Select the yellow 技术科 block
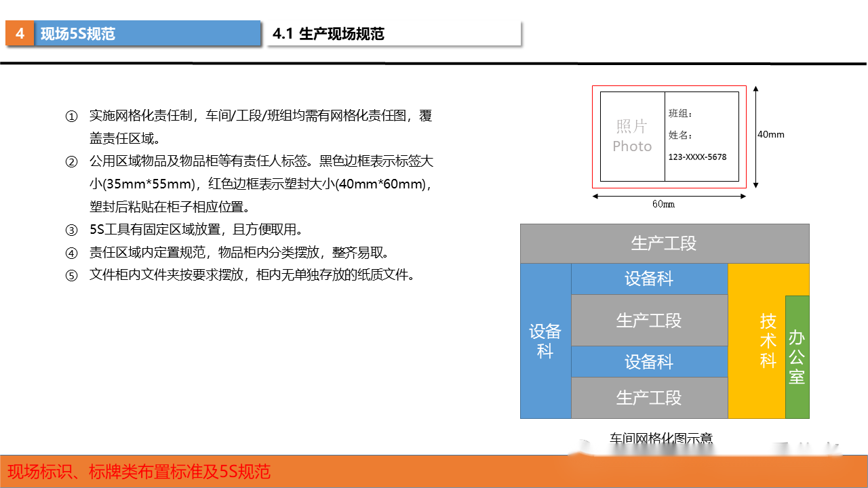Screen dimensions: 868x488 757,341
